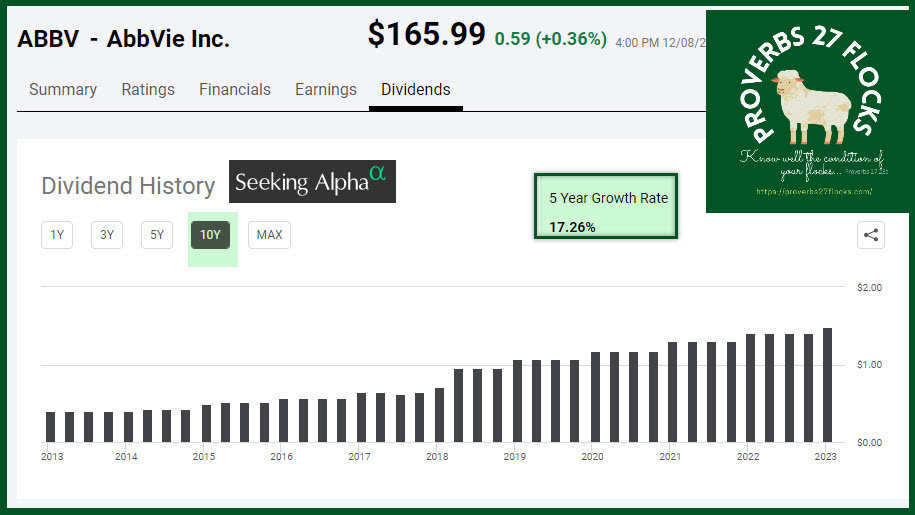Click the Proverbs 27 Flocks sheep logo
This screenshot has width=915, height=515.
809,111
